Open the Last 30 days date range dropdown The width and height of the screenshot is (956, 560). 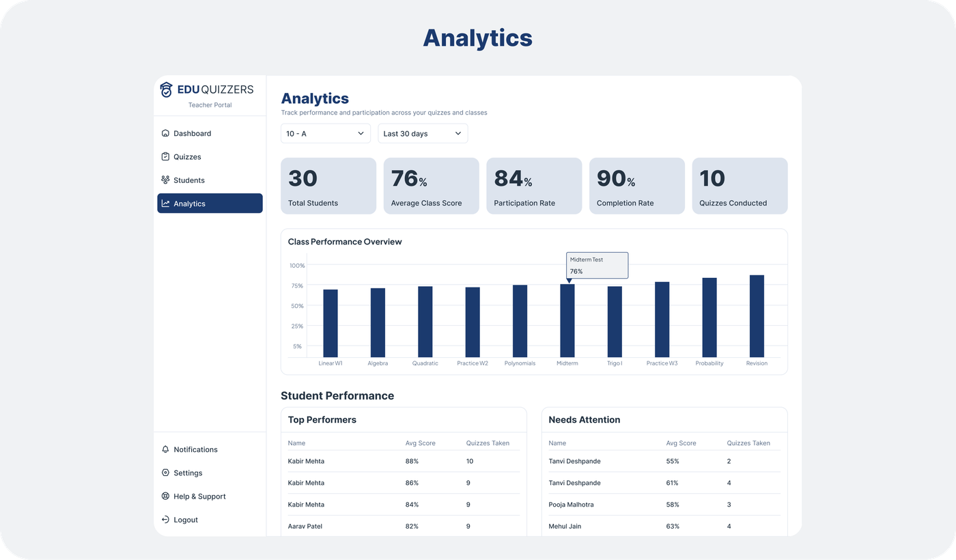pos(423,133)
